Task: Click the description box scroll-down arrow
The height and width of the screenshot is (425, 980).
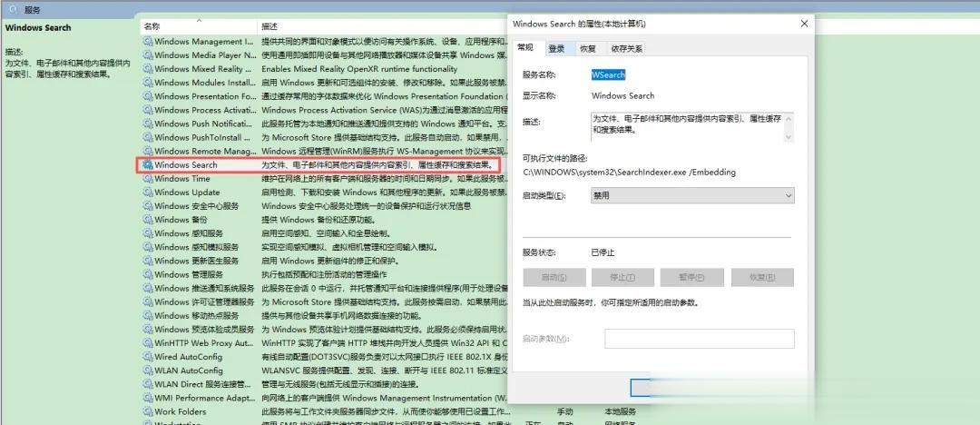Action: point(789,137)
